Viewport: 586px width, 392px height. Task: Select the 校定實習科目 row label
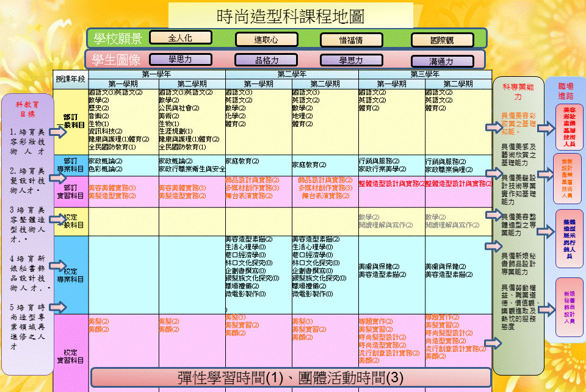click(x=71, y=356)
